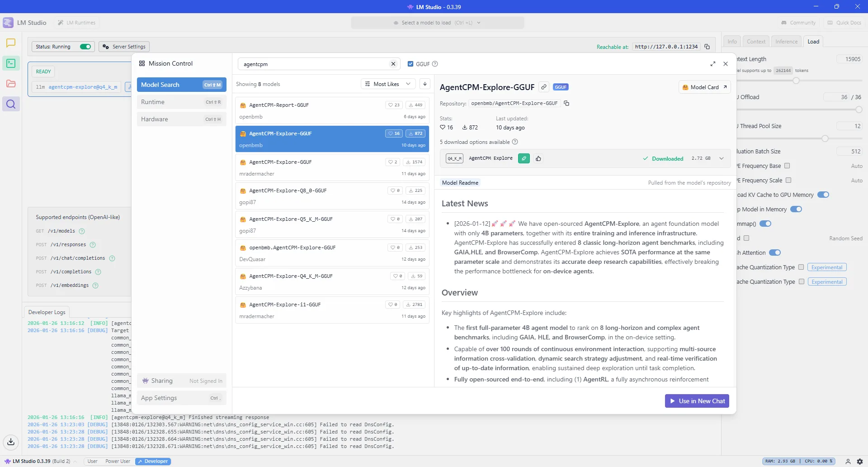
Task: Click the thumbs-up icon on Q4_K_M row
Action: [x=538, y=158]
